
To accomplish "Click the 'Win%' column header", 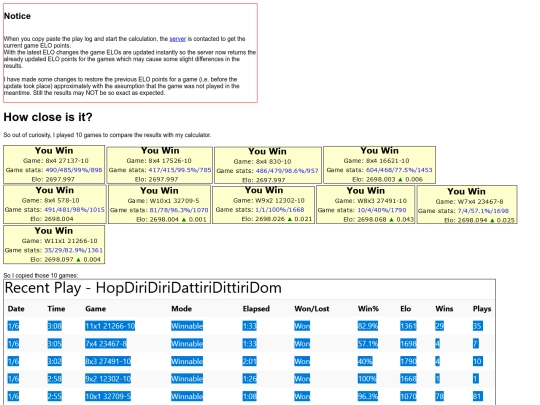I will point(368,309).
